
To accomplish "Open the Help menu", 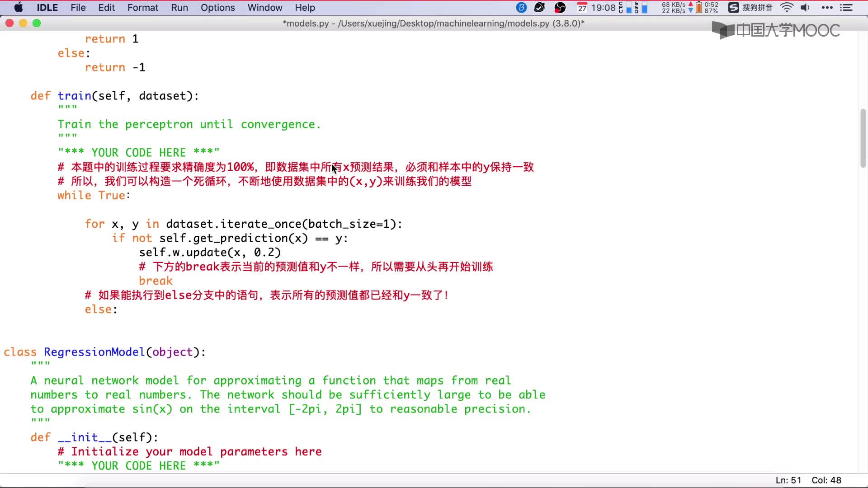I will pos(305,8).
